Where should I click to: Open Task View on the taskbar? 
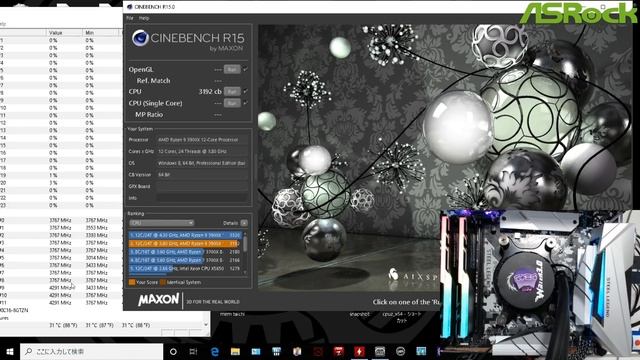193,351
